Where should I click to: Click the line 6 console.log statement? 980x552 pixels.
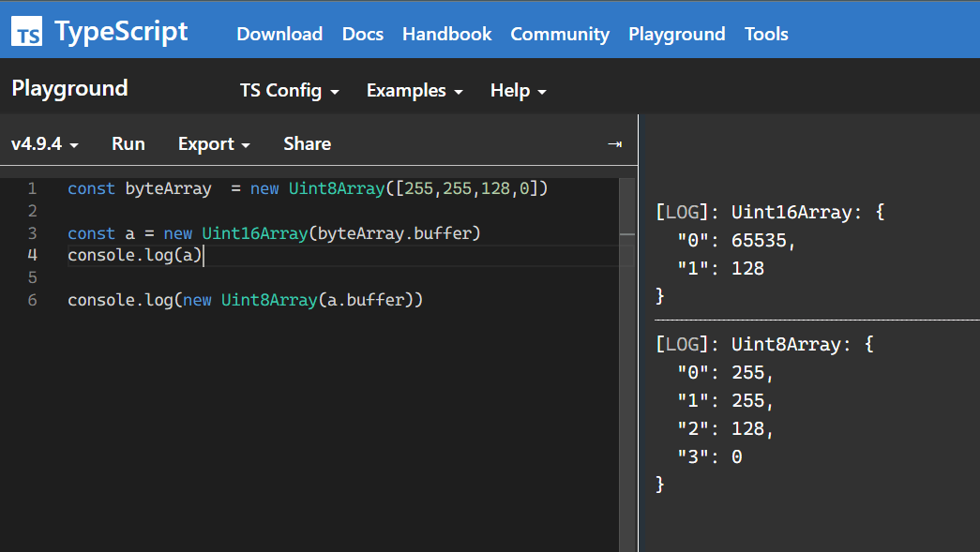coord(245,300)
